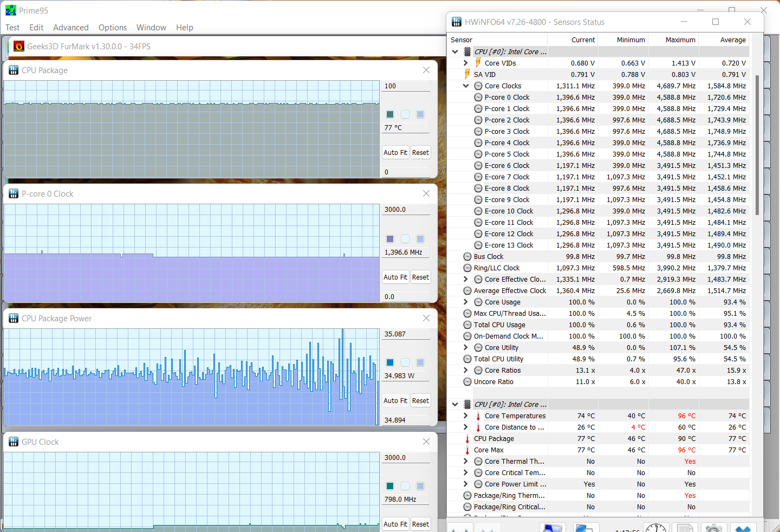Viewport: 780px width, 532px height.
Task: Click the blue color swatch in CPU Package Power graph
Action: (390, 362)
